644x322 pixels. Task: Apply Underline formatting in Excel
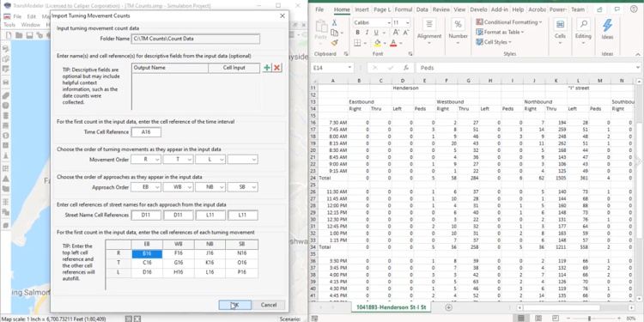pyautogui.click(x=376, y=33)
